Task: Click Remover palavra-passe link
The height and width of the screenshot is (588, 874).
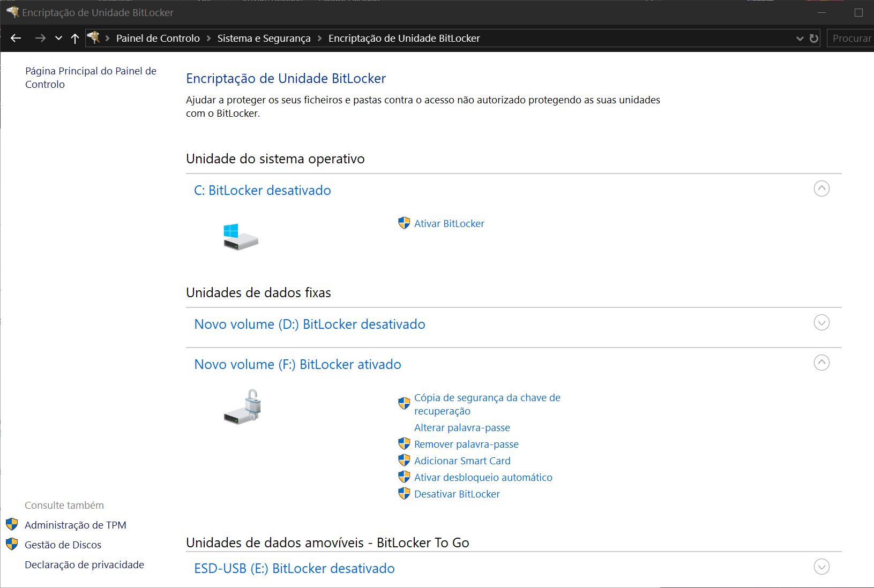Action: (466, 444)
